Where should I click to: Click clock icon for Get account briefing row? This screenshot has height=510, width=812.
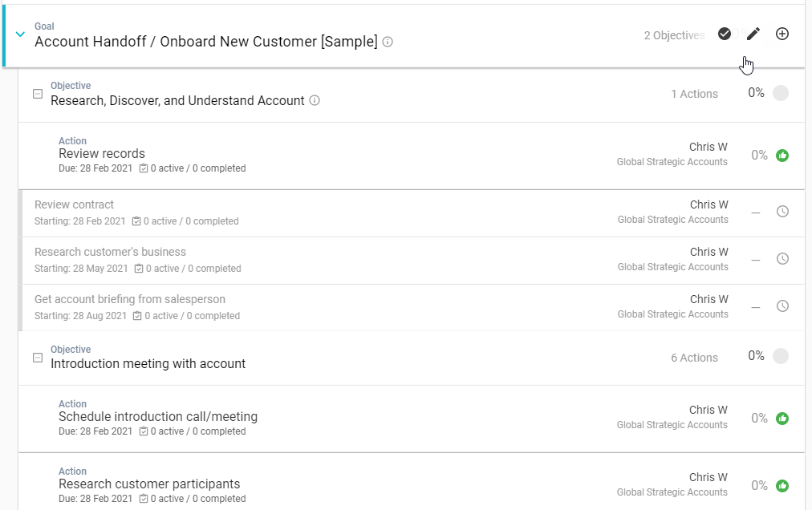(783, 306)
